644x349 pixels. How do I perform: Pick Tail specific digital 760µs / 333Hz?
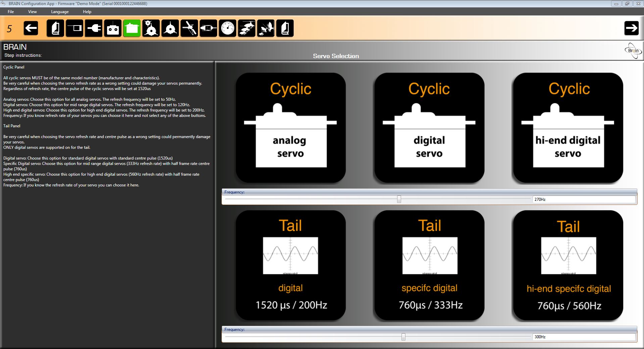click(429, 265)
